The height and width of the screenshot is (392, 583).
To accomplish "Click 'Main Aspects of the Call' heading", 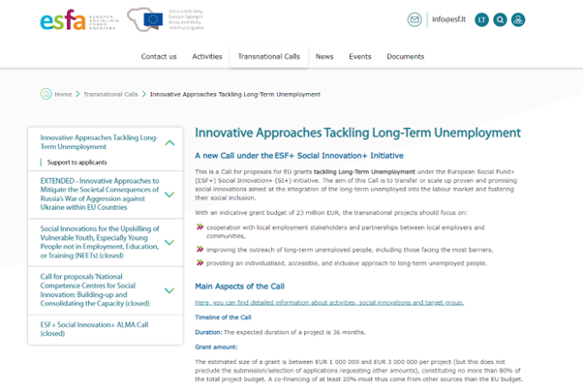I will point(239,286).
